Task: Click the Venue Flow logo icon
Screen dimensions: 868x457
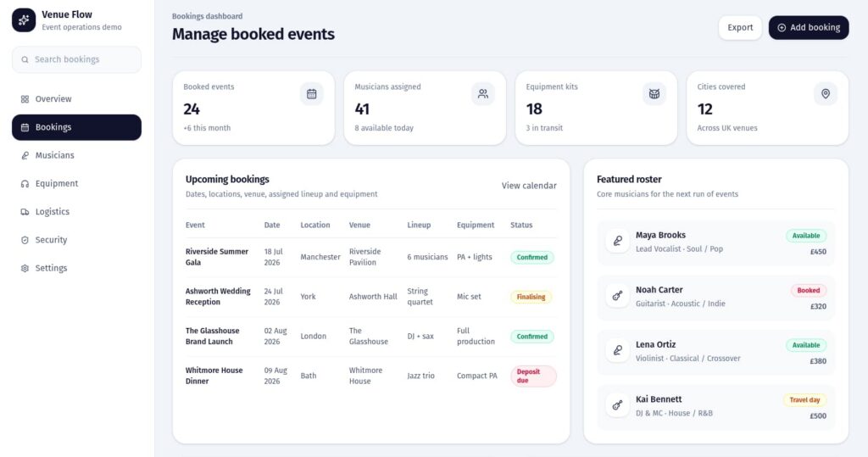Action: click(24, 20)
